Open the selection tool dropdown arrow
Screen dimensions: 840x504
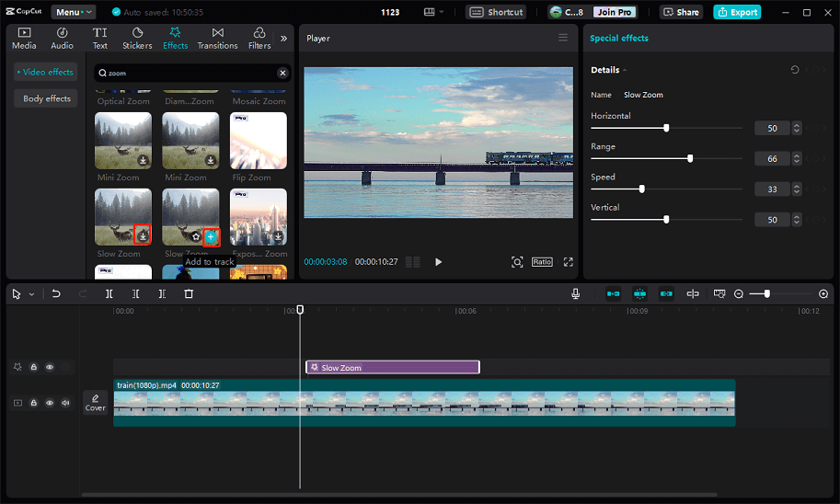31,294
